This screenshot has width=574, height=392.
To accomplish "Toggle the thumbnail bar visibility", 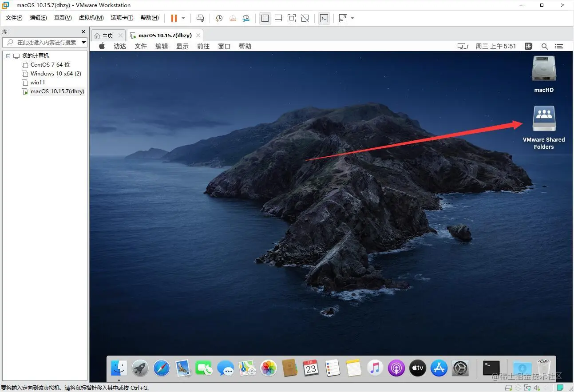I will (x=278, y=18).
